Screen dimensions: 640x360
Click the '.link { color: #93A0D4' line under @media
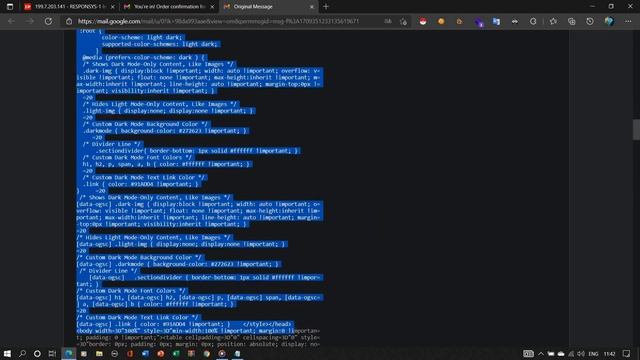pos(141,184)
